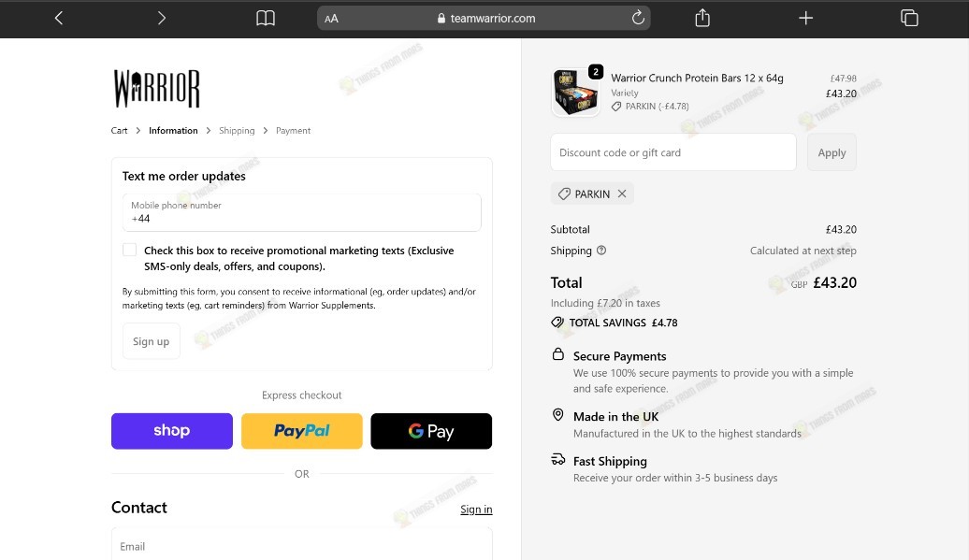Click the Apply discount button
This screenshot has height=560, width=969.
[832, 151]
